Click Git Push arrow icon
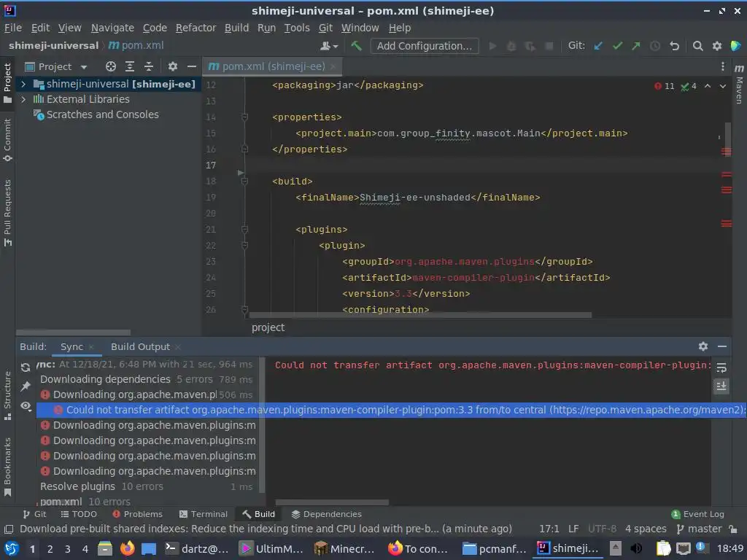747x560 pixels. pyautogui.click(x=636, y=46)
